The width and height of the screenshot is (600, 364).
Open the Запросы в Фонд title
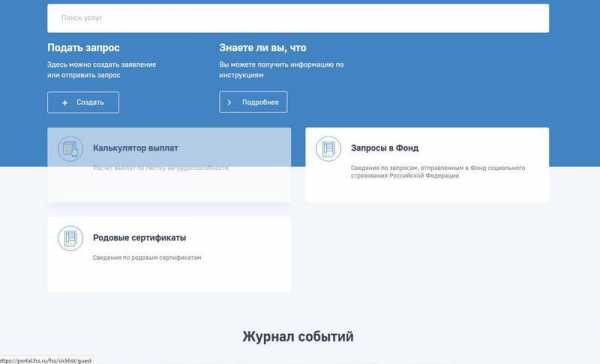pyautogui.click(x=385, y=148)
